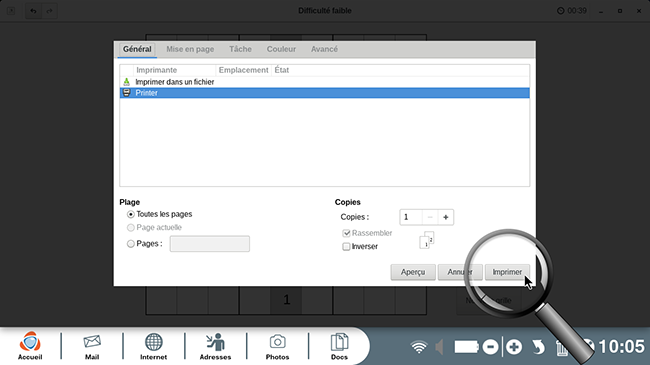Select the Pages radio button
Screen dimensions: 650x365
[131, 244]
